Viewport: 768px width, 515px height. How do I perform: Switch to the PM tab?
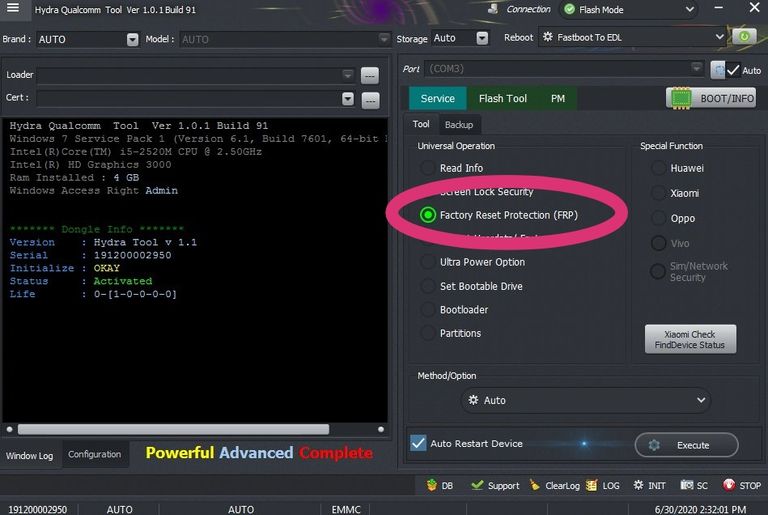tap(558, 98)
